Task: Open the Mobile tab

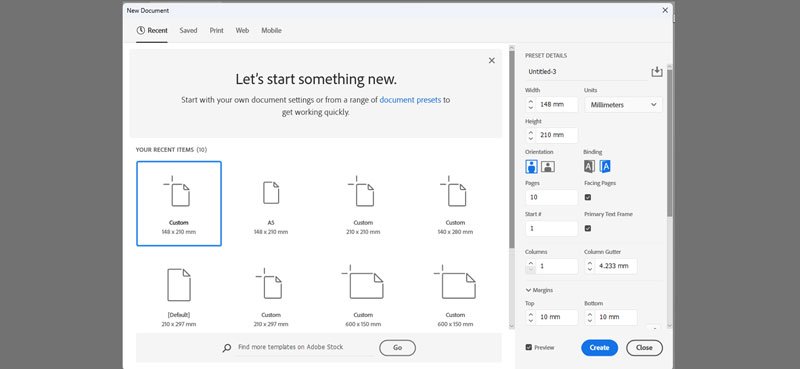Action: pyautogui.click(x=271, y=31)
